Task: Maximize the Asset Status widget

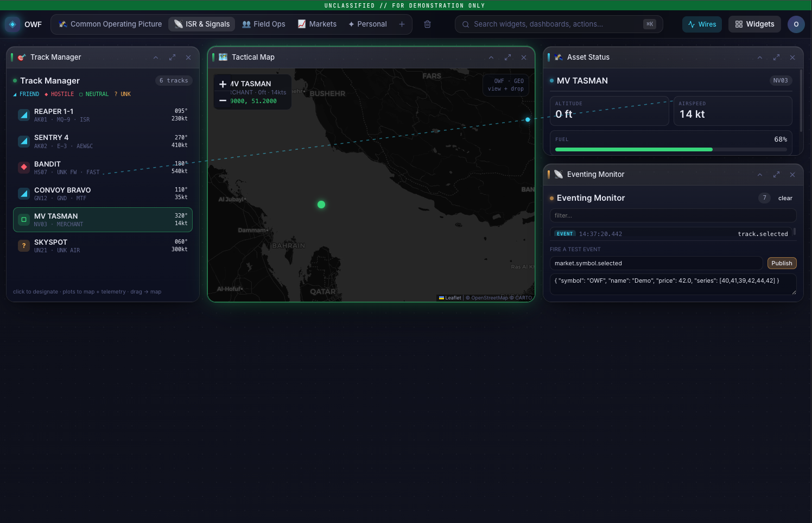Action: point(776,57)
